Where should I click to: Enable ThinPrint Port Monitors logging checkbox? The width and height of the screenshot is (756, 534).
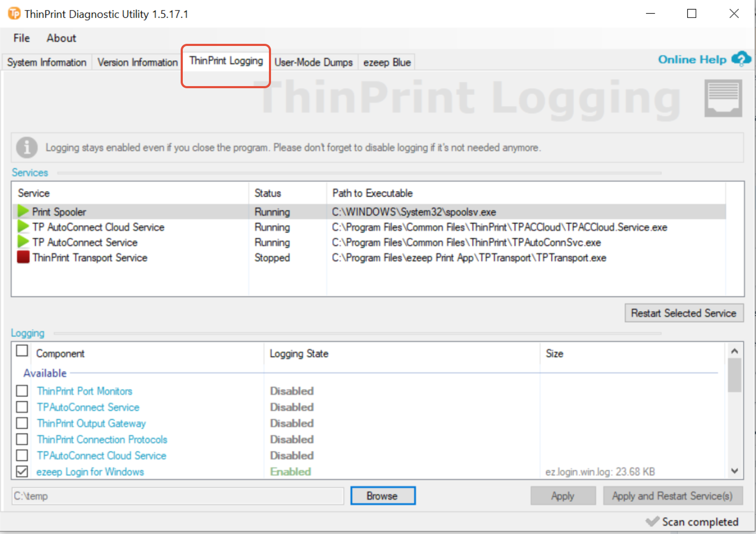click(22, 391)
